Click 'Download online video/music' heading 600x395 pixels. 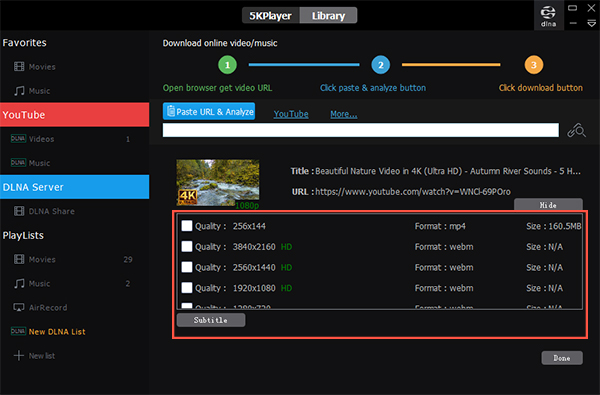220,43
